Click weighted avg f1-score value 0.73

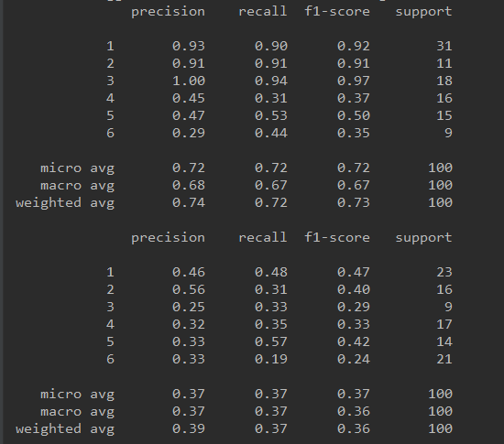pyautogui.click(x=354, y=202)
